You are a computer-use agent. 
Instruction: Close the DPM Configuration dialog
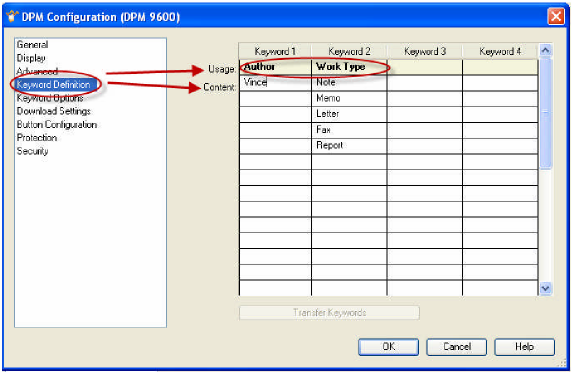[556, 16]
